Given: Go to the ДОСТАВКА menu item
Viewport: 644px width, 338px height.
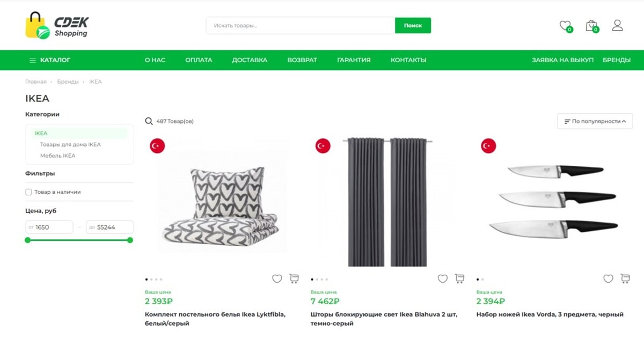Looking at the screenshot, I should [x=250, y=60].
